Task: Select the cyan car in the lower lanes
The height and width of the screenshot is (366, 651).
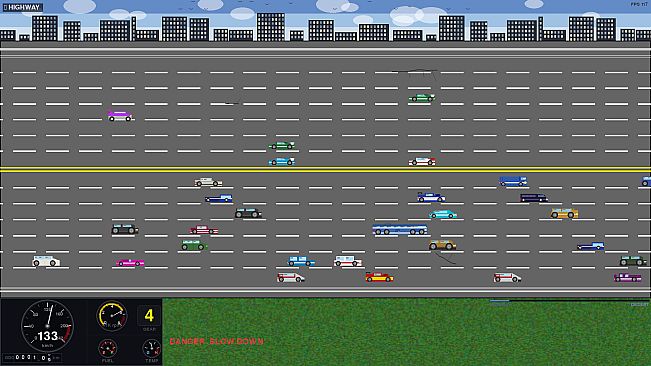Action: click(x=443, y=214)
